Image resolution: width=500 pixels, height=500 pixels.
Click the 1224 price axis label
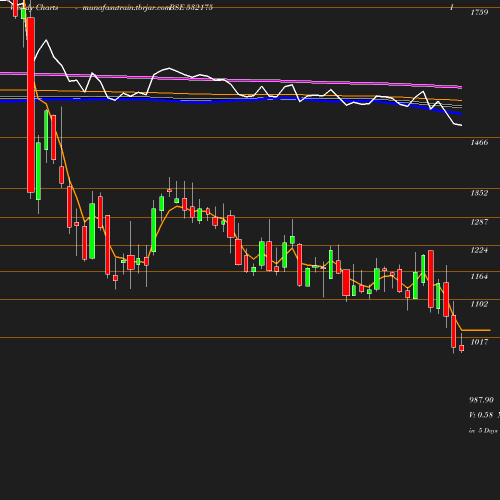[479, 250]
